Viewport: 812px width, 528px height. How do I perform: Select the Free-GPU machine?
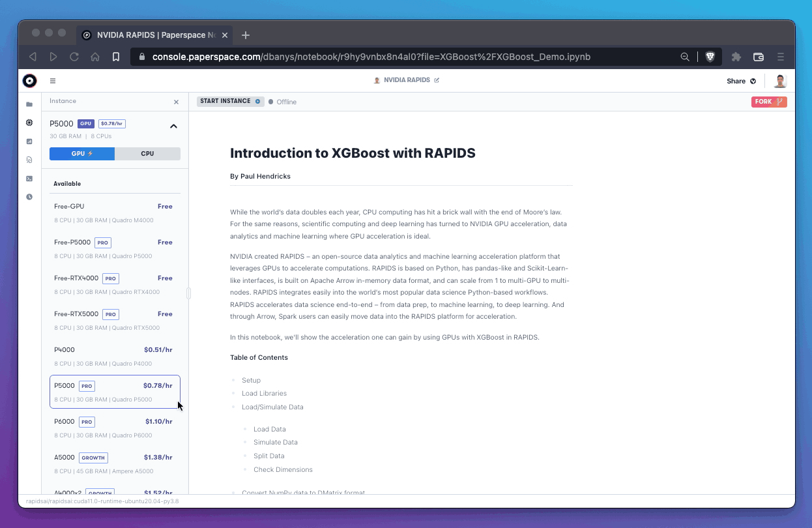pos(115,213)
